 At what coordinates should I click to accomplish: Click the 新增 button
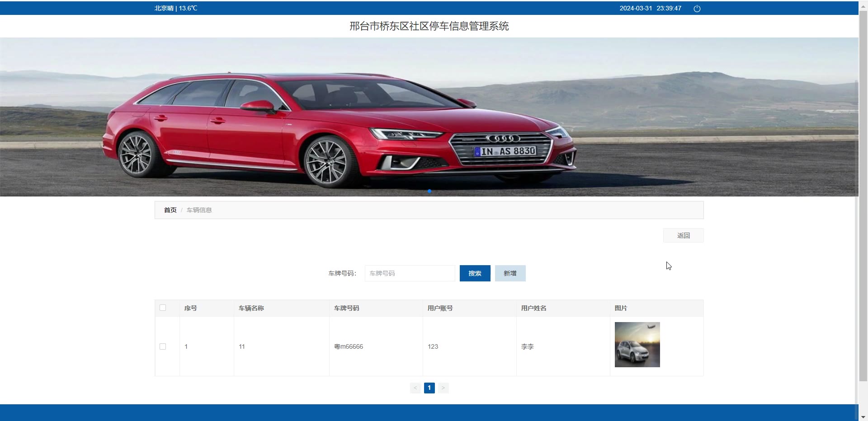510,273
